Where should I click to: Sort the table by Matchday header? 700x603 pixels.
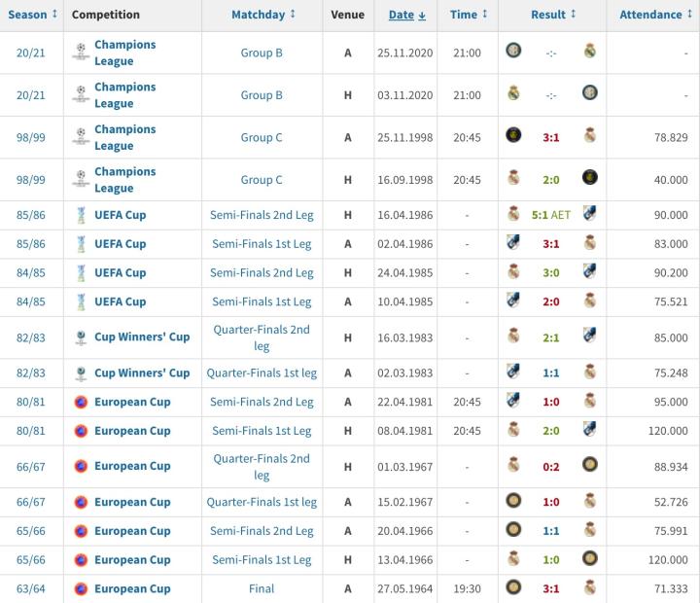[263, 15]
